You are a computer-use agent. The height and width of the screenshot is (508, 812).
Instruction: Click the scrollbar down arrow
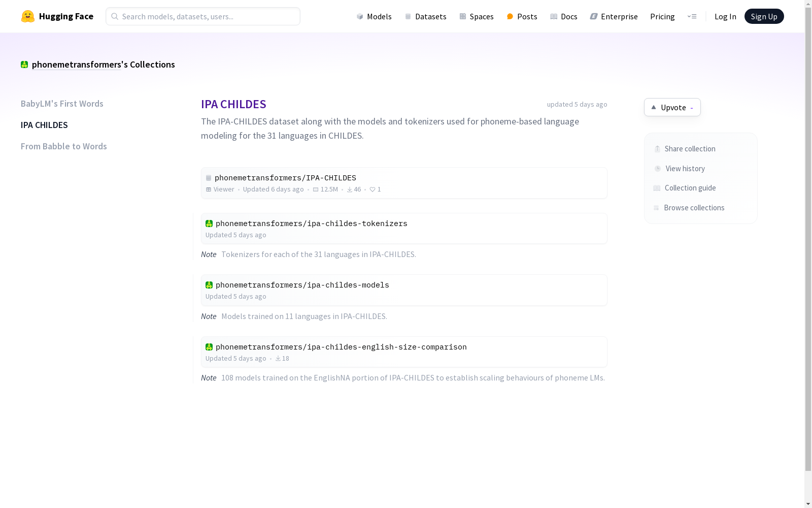coord(808,504)
